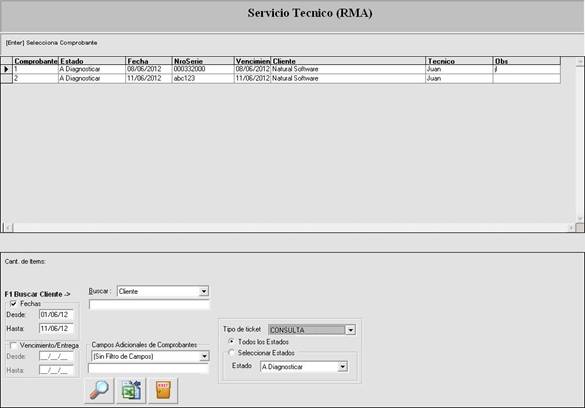The image size is (585, 408).
Task: Open the Estado A Diagnosticar dropdown
Action: click(x=343, y=367)
